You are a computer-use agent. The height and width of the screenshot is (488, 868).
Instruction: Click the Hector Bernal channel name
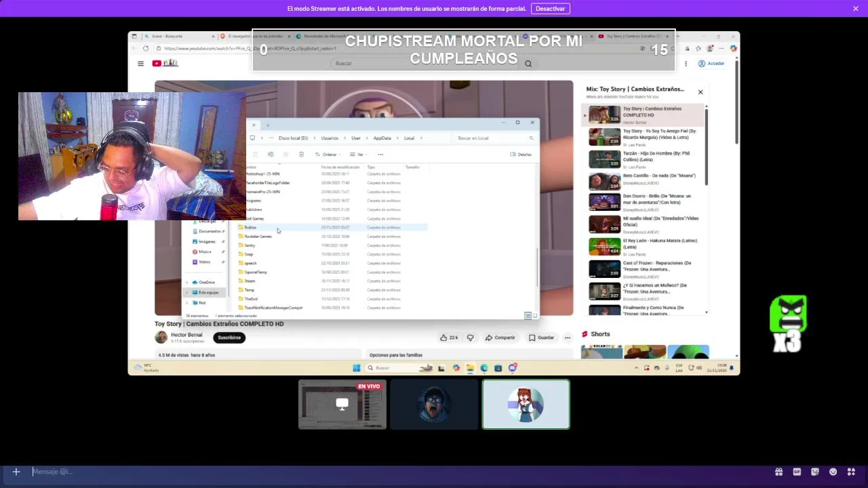click(x=186, y=335)
